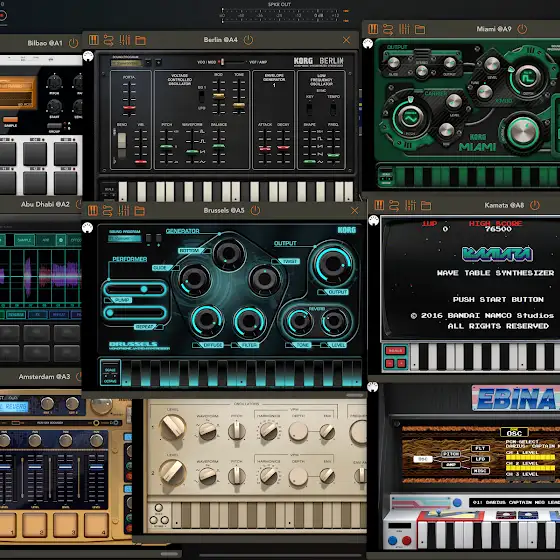Open the mixer sliders icon in Miami header

[404, 29]
